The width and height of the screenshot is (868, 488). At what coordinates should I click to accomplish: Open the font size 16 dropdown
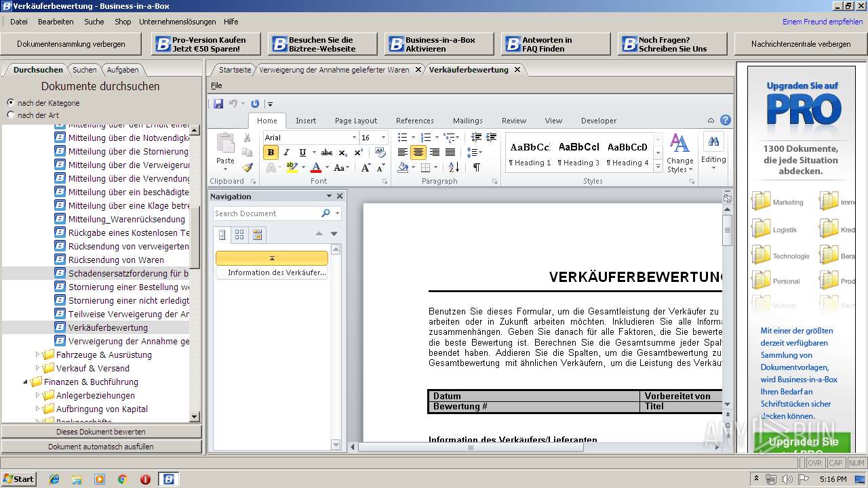point(382,138)
